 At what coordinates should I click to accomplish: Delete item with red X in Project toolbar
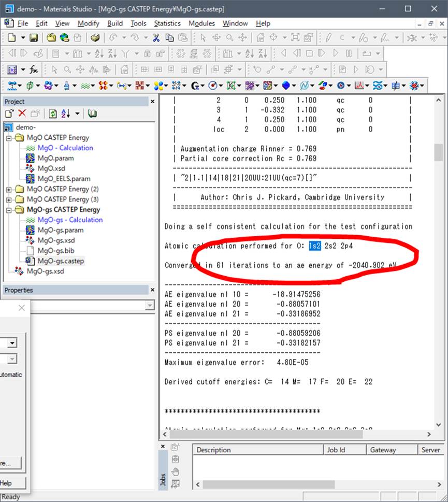pos(22,113)
